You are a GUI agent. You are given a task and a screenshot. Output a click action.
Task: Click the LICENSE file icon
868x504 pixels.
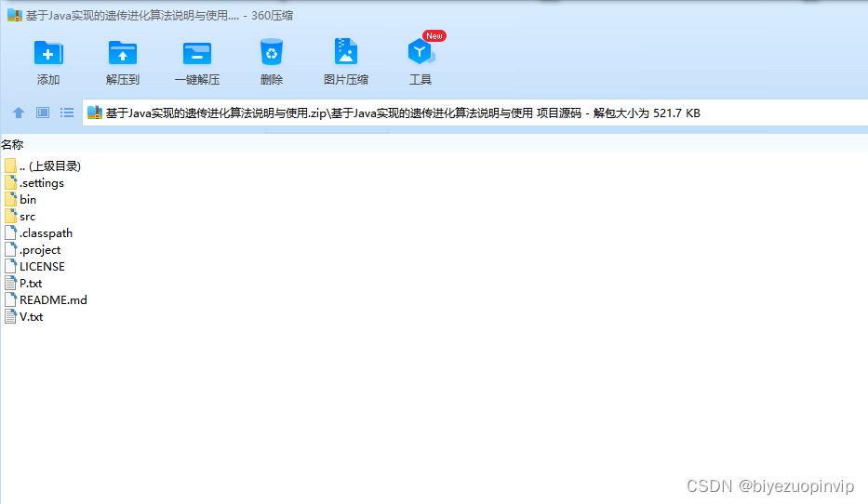coord(10,266)
